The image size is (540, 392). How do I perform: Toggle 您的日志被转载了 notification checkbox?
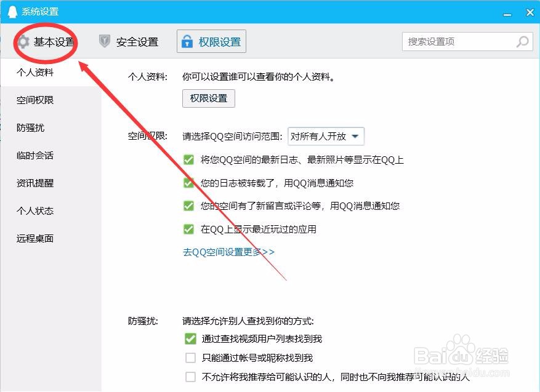pos(189,183)
